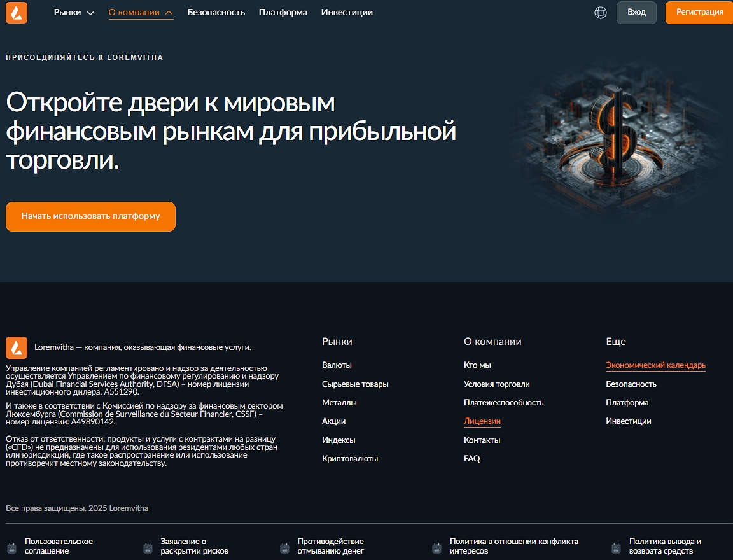Click the document icon beside Заявление о раскрытии рисков
The image size is (733, 560).
(148, 547)
